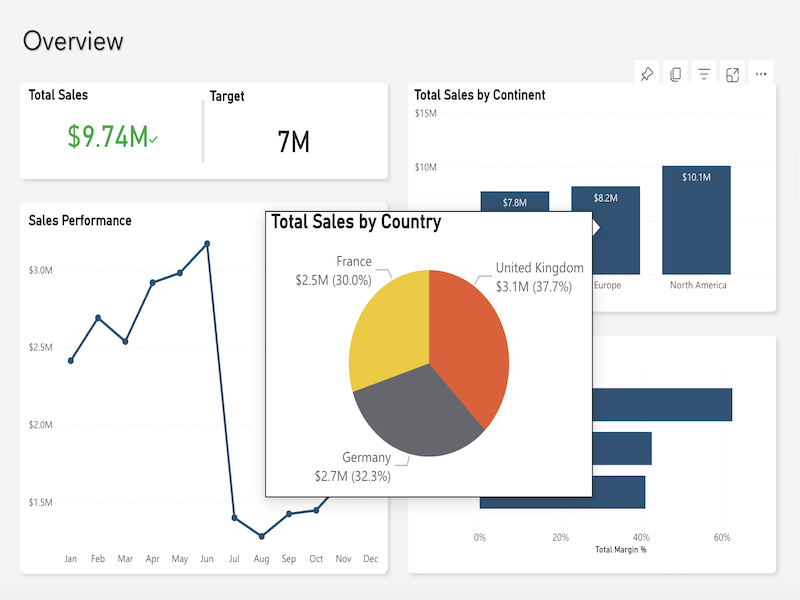
Task: Select the January data point on the line
Action: 71,361
